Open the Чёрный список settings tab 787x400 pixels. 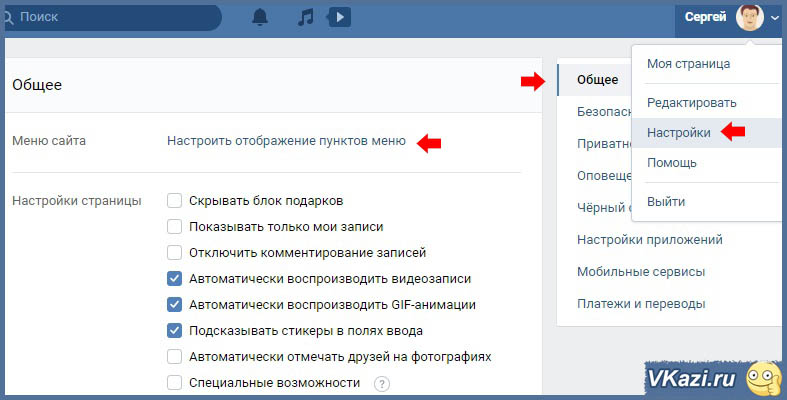(x=595, y=208)
